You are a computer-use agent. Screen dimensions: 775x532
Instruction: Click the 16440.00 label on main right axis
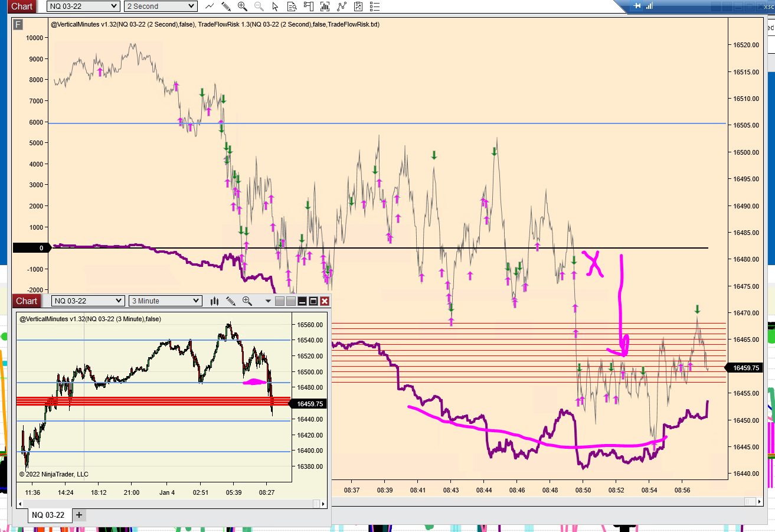pyautogui.click(x=746, y=474)
